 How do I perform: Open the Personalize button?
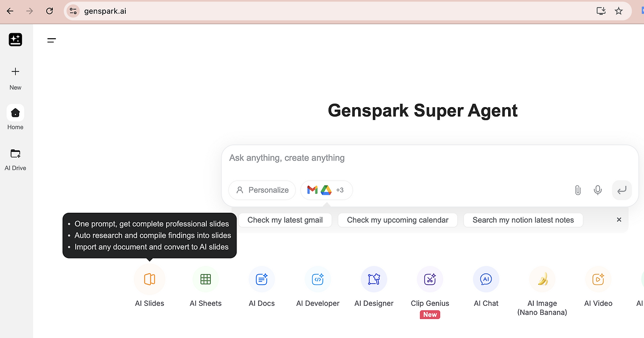pyautogui.click(x=262, y=190)
